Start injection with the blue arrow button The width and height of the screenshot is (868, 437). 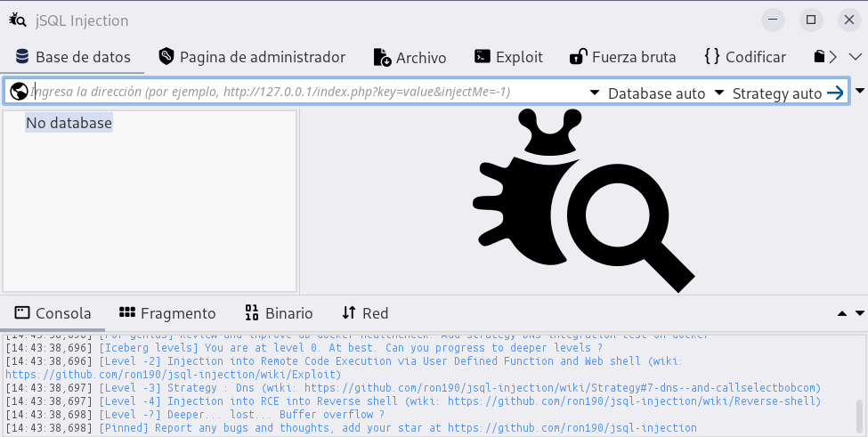(835, 93)
